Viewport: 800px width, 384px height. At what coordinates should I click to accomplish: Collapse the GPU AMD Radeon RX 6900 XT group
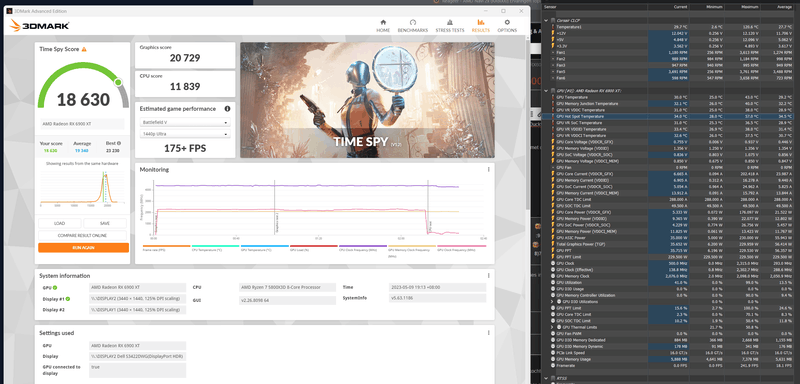coord(546,91)
